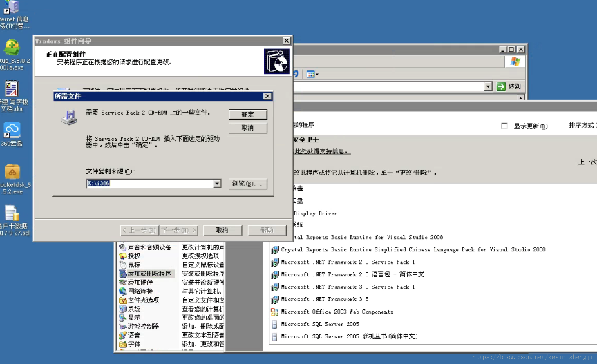Close the Windows 组件向导 window
This screenshot has width=597, height=364.
pyautogui.click(x=286, y=41)
